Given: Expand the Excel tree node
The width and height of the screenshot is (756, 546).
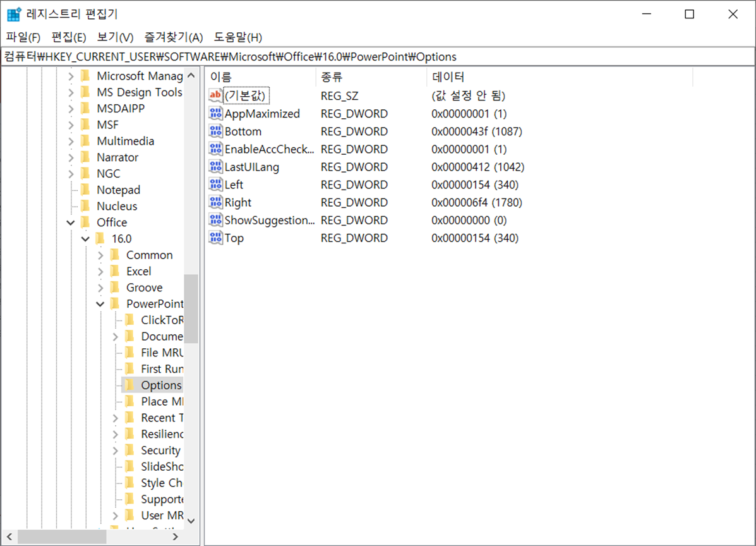Looking at the screenshot, I should click(x=100, y=272).
